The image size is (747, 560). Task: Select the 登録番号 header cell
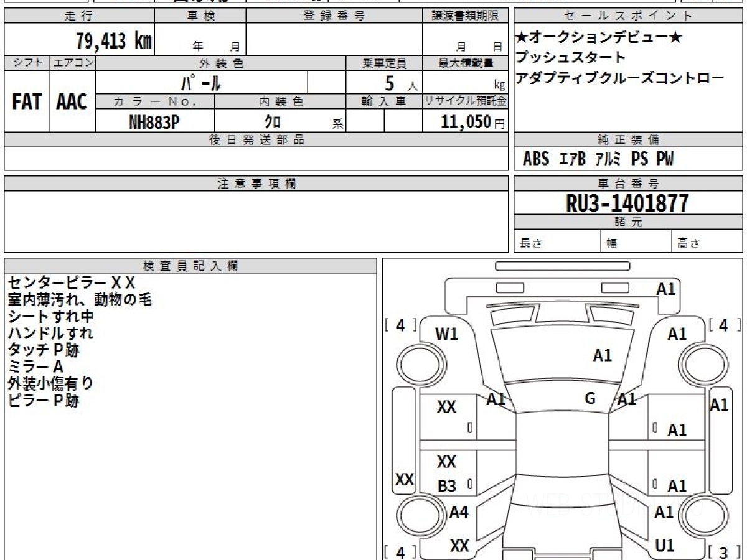(334, 16)
